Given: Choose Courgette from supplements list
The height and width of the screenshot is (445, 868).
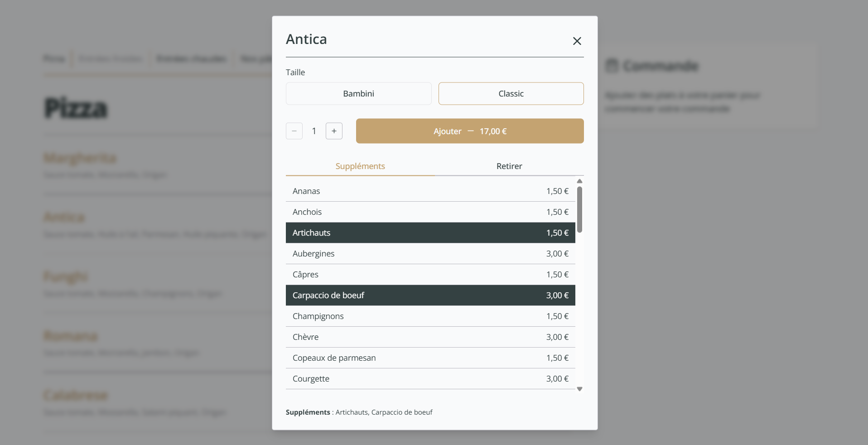Looking at the screenshot, I should pyautogui.click(x=430, y=379).
